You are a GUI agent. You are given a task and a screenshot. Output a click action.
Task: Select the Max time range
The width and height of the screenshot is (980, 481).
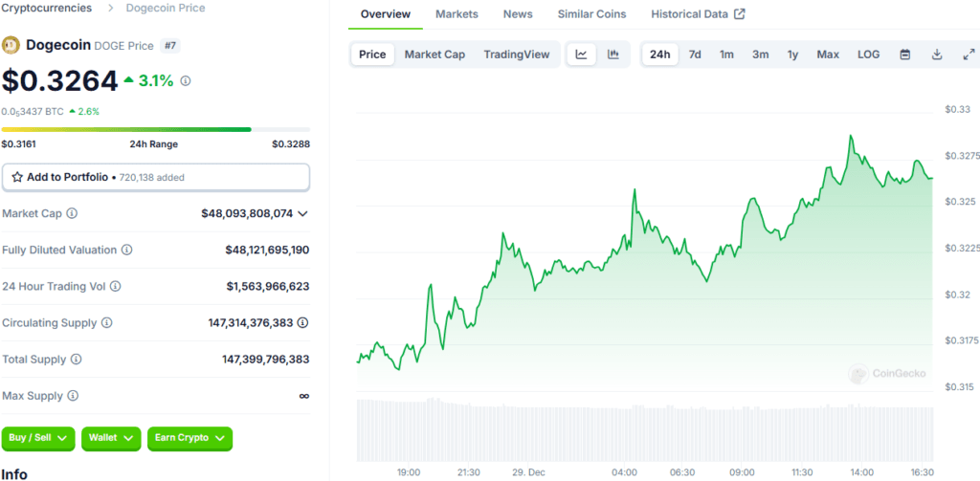pyautogui.click(x=828, y=55)
